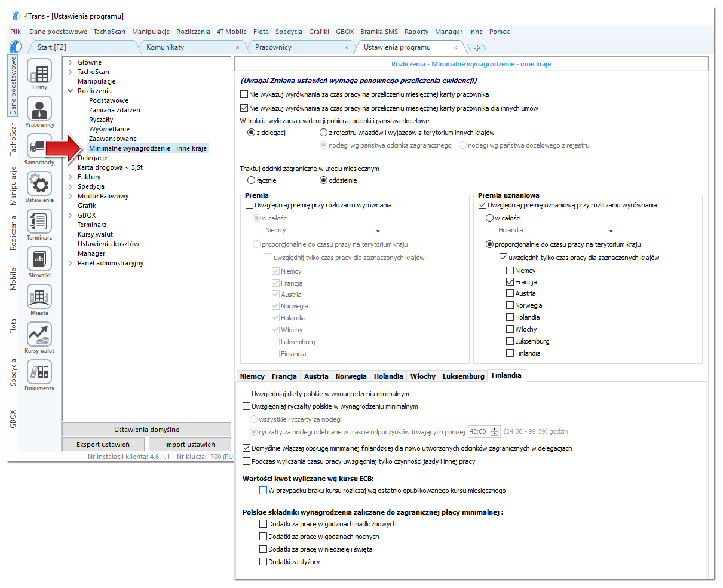The width and height of the screenshot is (723, 588).
Task: Check 'Dodatki za dyżury' option
Action: pos(264,562)
